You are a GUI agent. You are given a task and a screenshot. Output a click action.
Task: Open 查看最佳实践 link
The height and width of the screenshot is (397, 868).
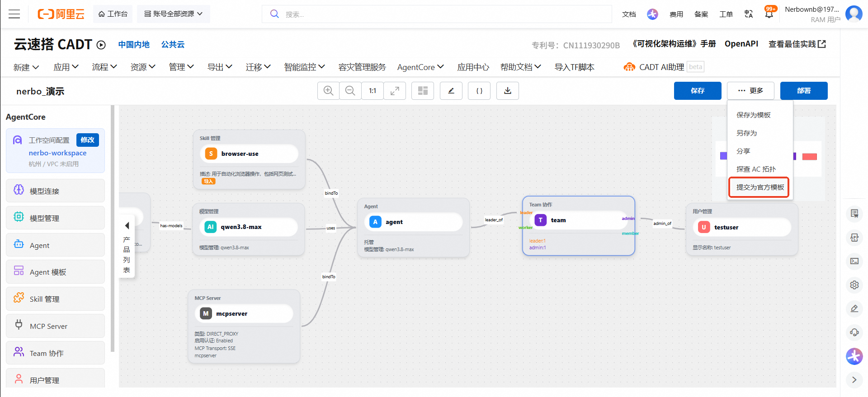(x=797, y=44)
